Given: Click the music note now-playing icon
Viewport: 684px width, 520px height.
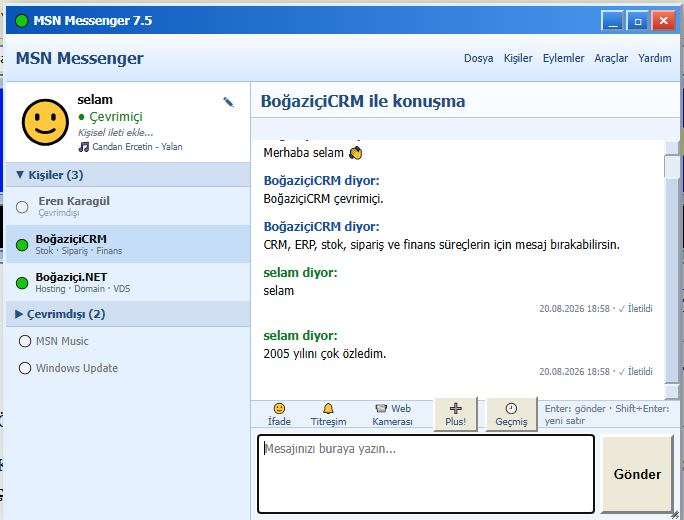Looking at the screenshot, I should [x=83, y=147].
